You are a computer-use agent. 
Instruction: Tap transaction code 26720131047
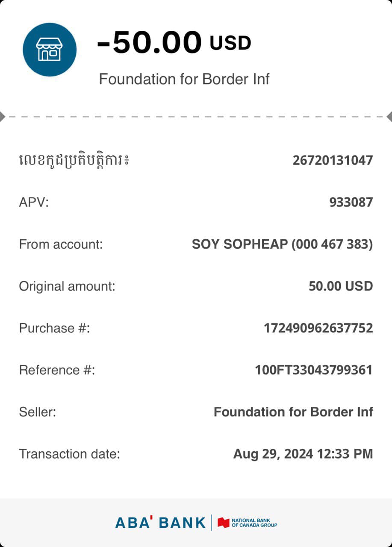tap(333, 160)
